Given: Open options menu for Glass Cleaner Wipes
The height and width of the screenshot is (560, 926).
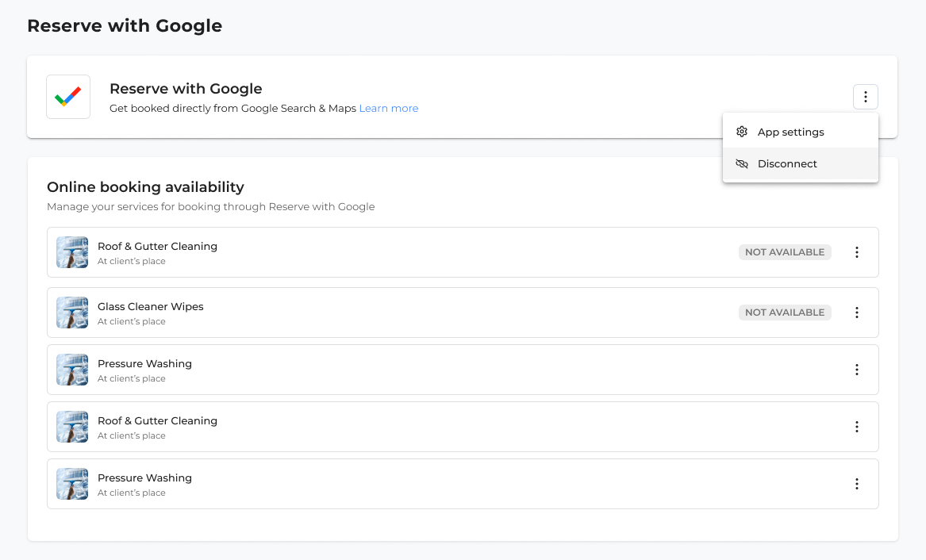Looking at the screenshot, I should (857, 313).
